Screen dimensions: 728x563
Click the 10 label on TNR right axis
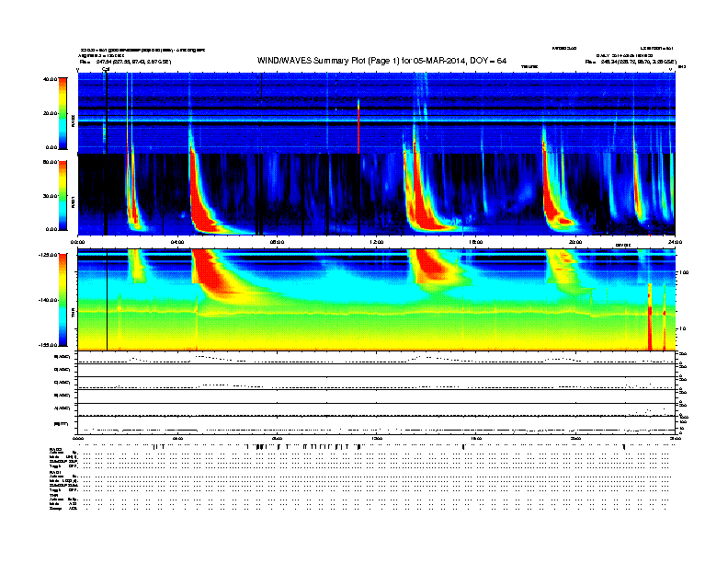pyautogui.click(x=683, y=328)
